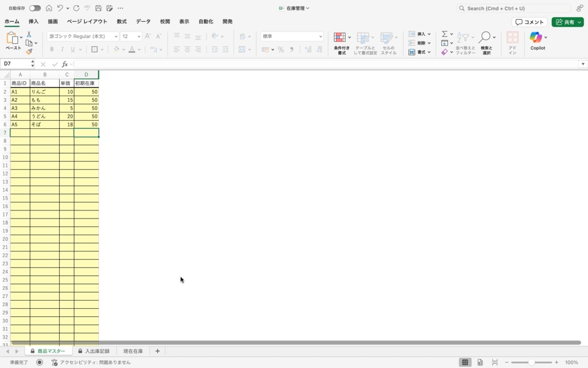Click the アドイン add-ins icon
Screen dimensions: 588x368
(512, 43)
